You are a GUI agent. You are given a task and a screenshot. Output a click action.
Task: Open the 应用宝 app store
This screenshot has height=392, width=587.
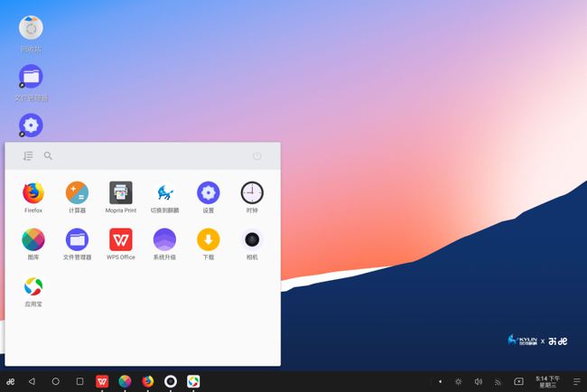(33, 287)
